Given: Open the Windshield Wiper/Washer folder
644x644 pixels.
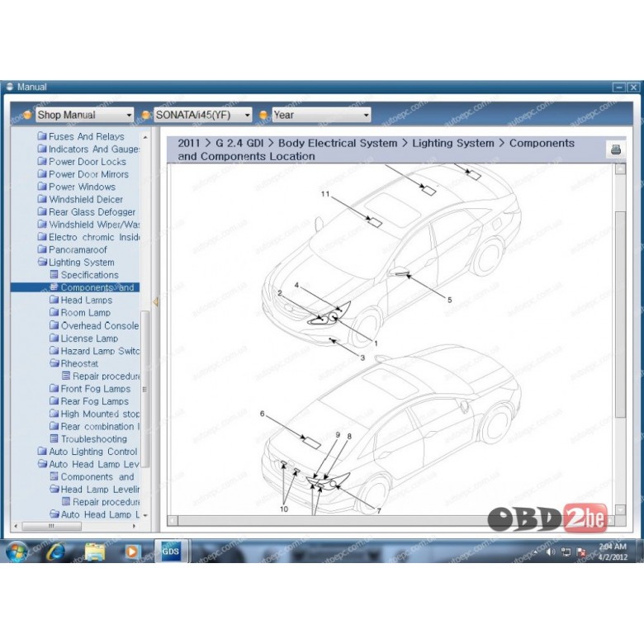Looking at the screenshot, I should [88, 225].
